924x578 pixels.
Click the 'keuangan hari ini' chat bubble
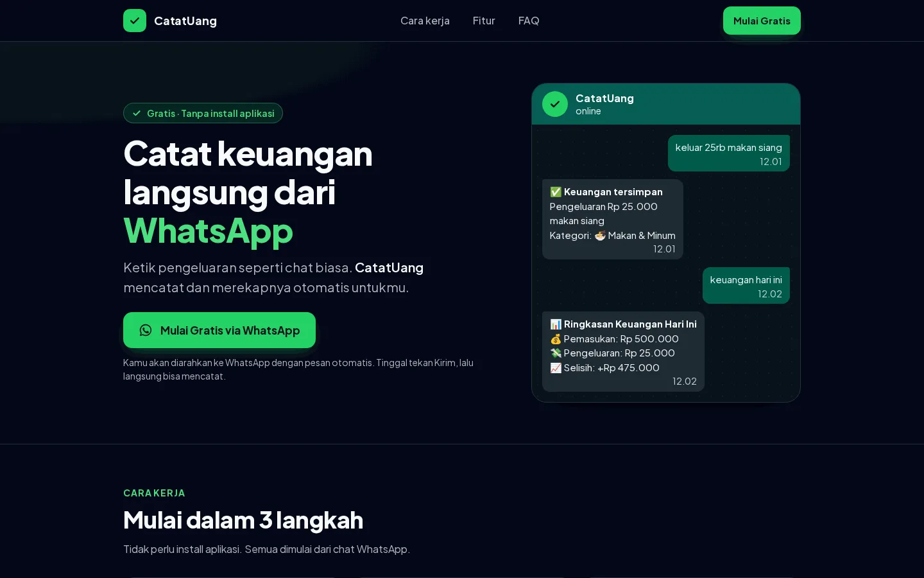pyautogui.click(x=746, y=285)
